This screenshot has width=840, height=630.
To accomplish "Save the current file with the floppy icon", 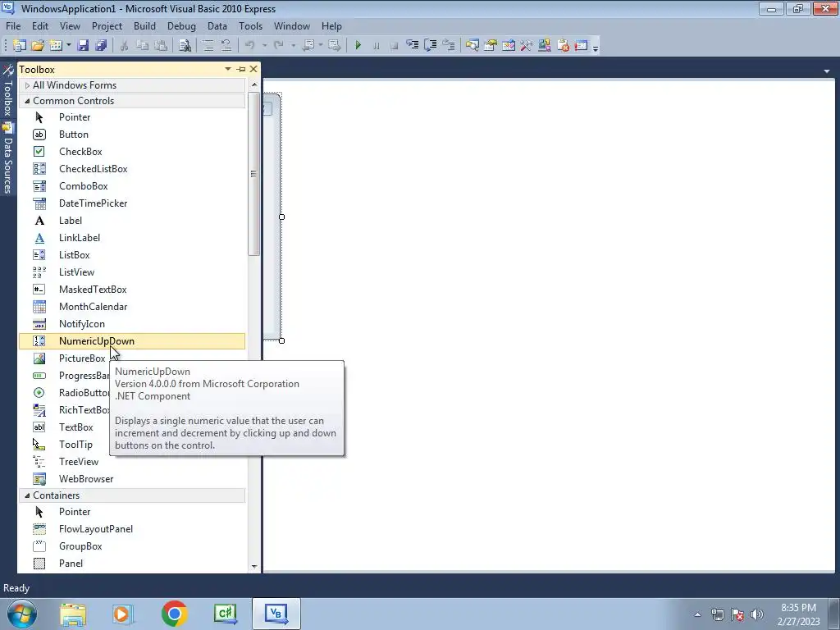I will [83, 46].
